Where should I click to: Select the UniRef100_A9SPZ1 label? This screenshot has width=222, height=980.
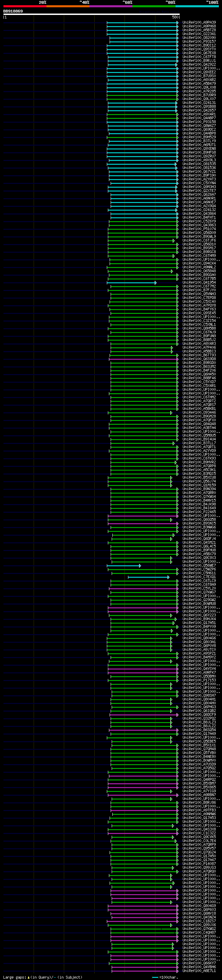[x=199, y=654]
